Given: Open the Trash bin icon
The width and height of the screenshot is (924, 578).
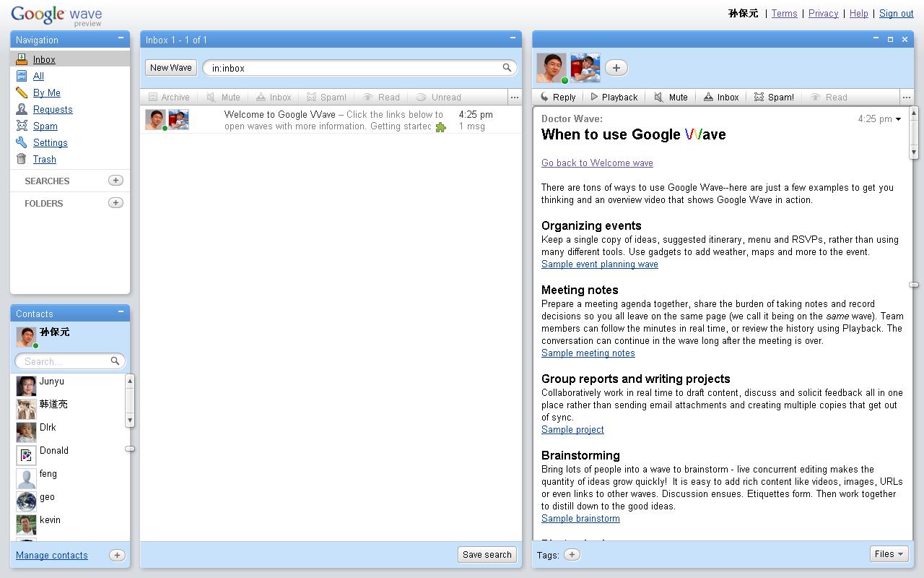Looking at the screenshot, I should pos(22,159).
